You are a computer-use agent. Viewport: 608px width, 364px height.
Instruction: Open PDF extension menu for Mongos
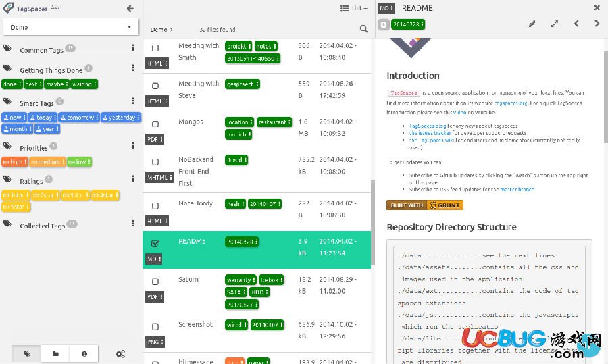(155, 139)
